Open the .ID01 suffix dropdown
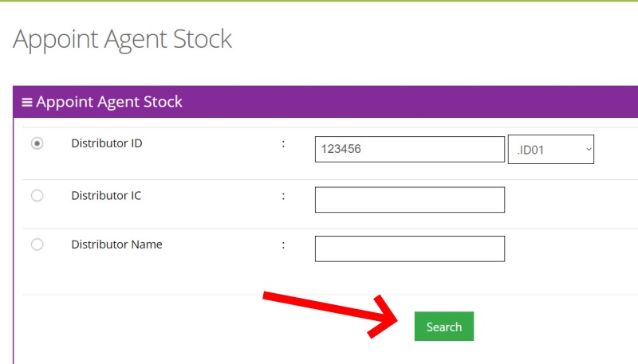 pyautogui.click(x=551, y=150)
